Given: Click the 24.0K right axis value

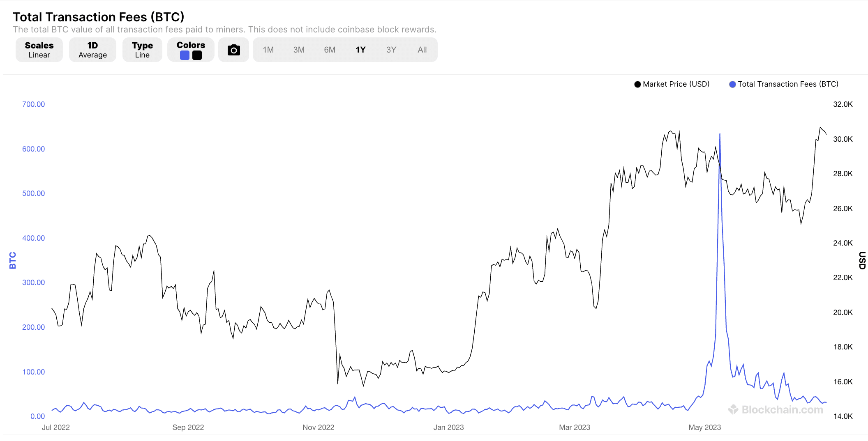Looking at the screenshot, I should click(843, 243).
